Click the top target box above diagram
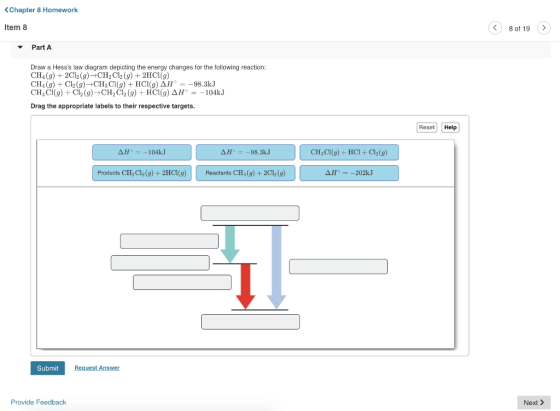 tap(250, 213)
